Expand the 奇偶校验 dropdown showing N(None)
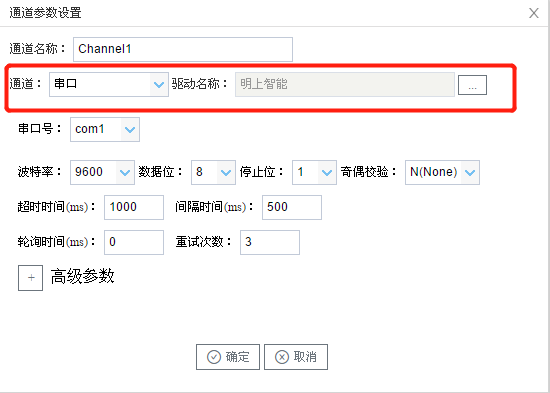The image size is (550, 393). pos(442,172)
